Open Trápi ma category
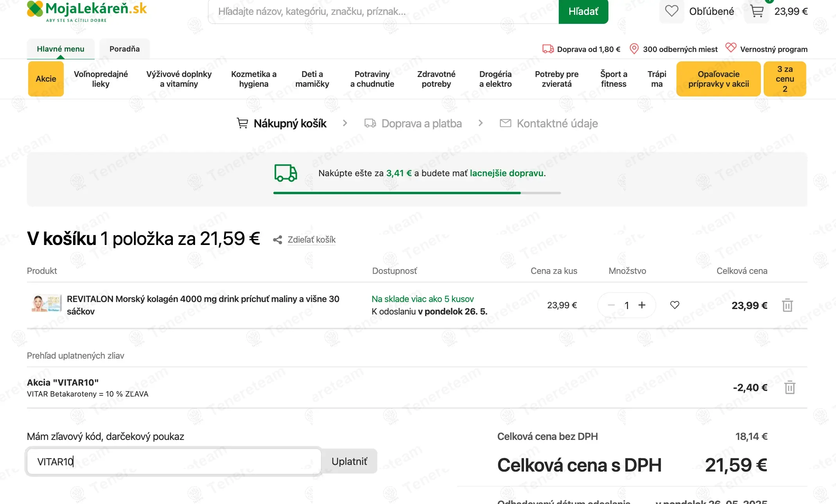Image resolution: width=836 pixels, height=504 pixels. (x=657, y=79)
